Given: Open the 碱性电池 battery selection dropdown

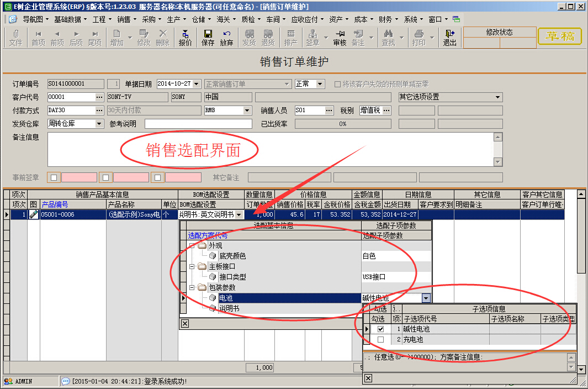Looking at the screenshot, I should [x=426, y=297].
